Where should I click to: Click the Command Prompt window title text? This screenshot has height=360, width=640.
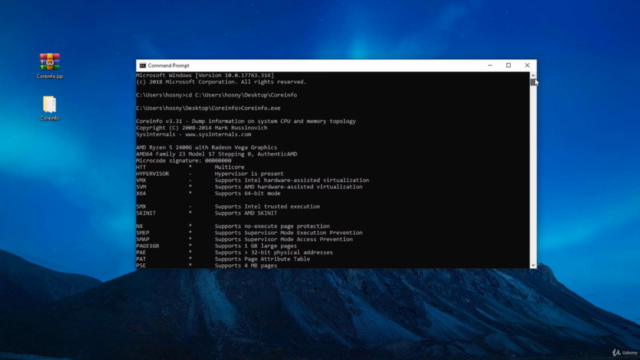click(169, 65)
